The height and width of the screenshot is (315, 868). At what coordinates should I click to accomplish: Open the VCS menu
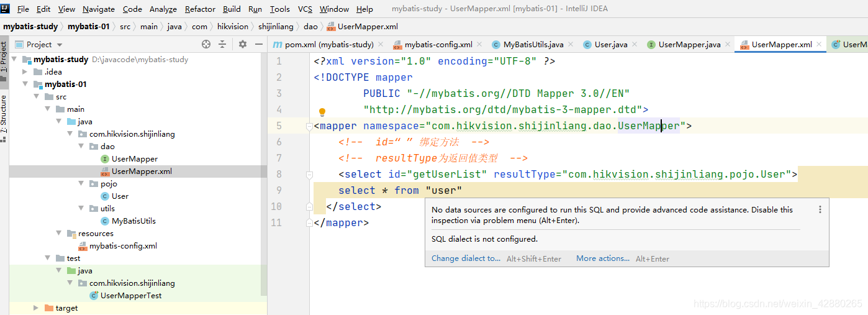click(305, 9)
